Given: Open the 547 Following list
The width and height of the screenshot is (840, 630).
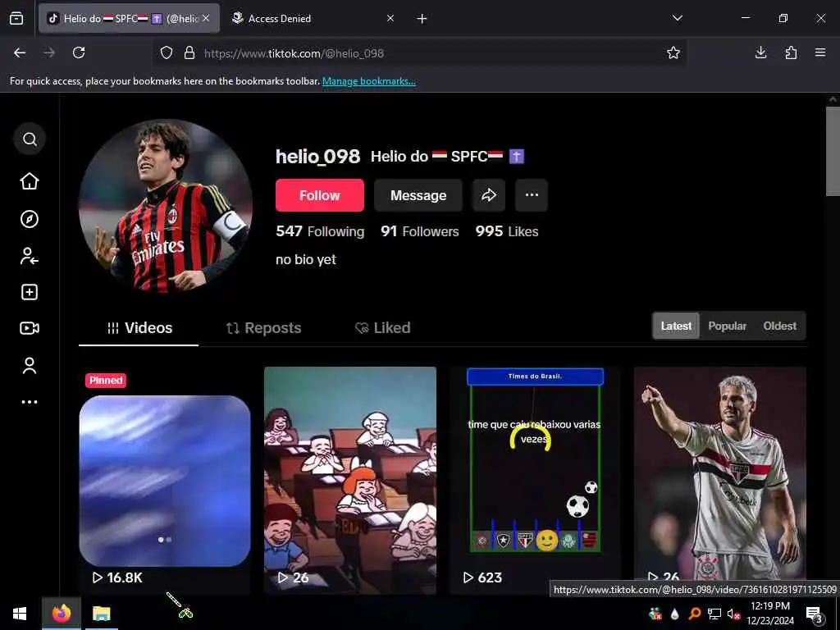Looking at the screenshot, I should (x=320, y=231).
